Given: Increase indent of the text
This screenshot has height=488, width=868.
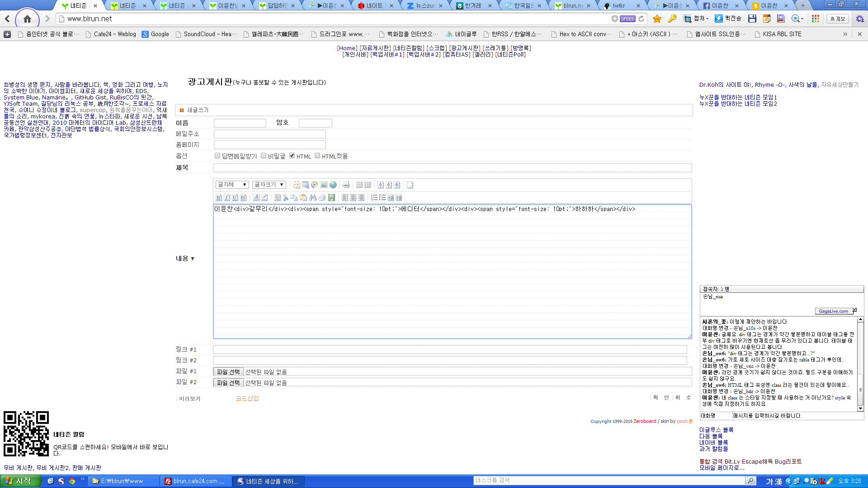Looking at the screenshot, I should [x=399, y=197].
